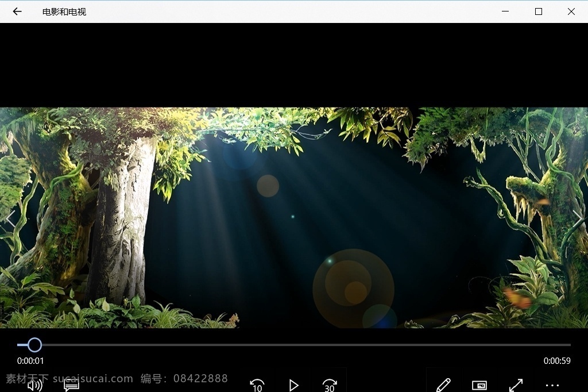Skip forward 30 seconds
Screen dimensions: 588x392
coord(330,385)
